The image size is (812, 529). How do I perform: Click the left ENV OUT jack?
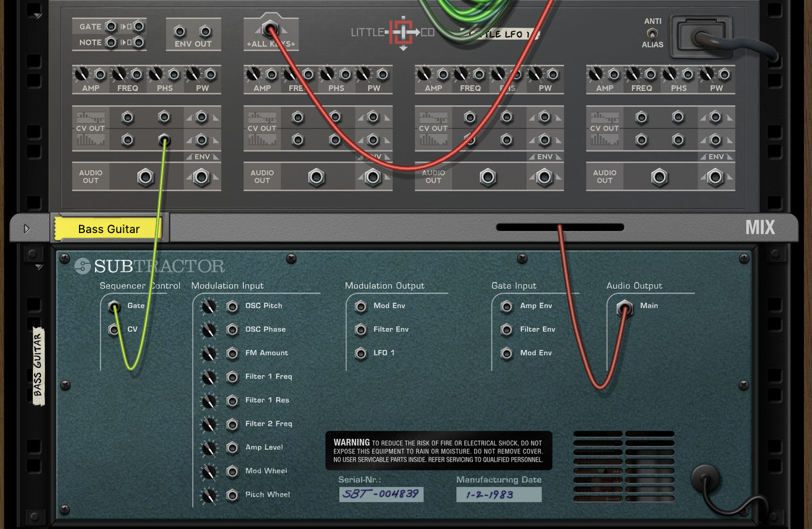pos(181,31)
